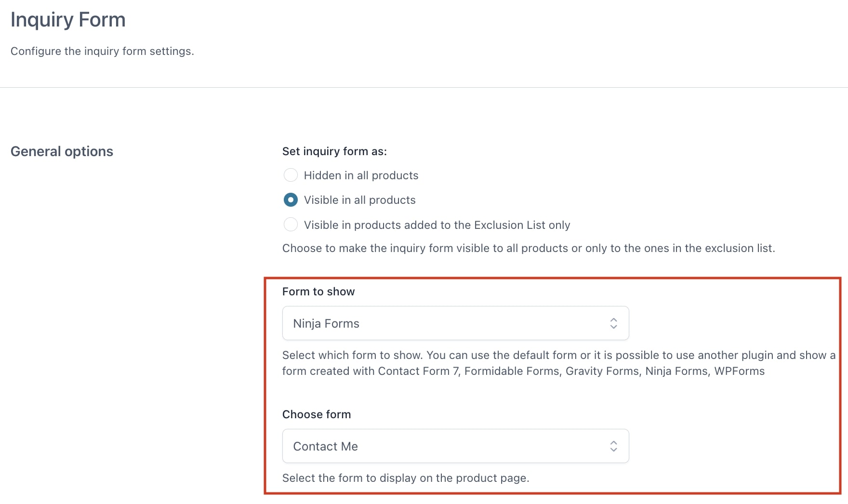Choose 'Visible in products added to the Exclusion List only'
Screen dimensions: 848x504
coord(291,225)
